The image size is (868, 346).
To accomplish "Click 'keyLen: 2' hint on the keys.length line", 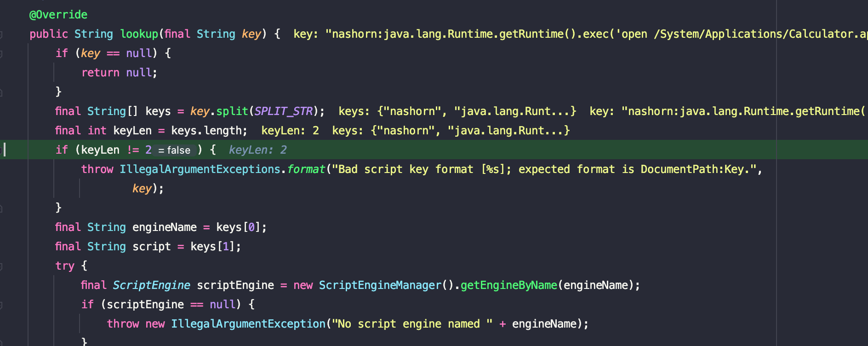I will point(290,131).
